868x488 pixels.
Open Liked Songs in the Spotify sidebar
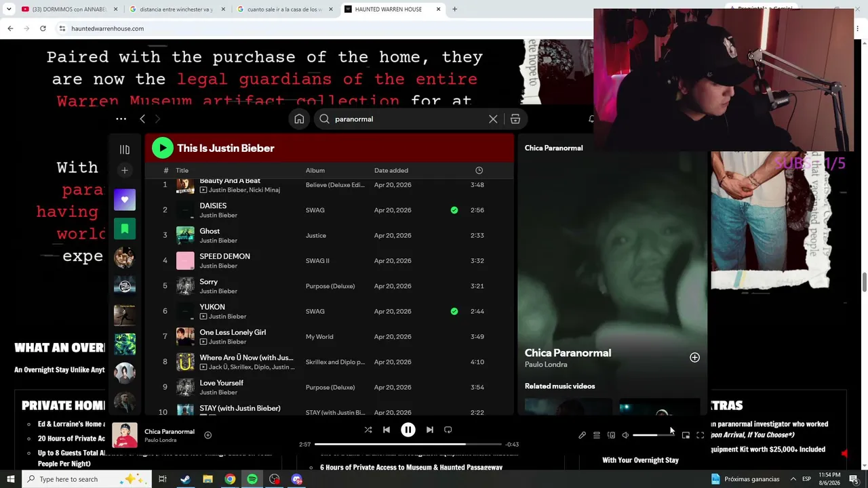pyautogui.click(x=125, y=200)
